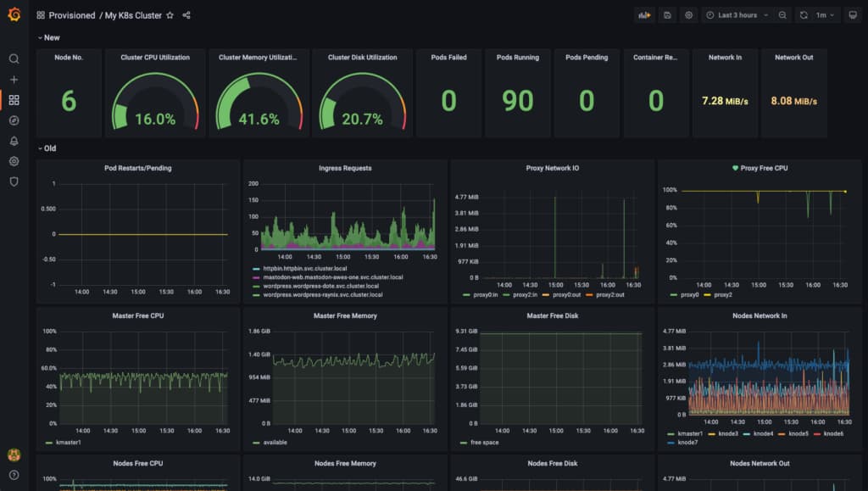Open the Explore compass in the sidebar
Screen dimensions: 868x491
(x=14, y=121)
